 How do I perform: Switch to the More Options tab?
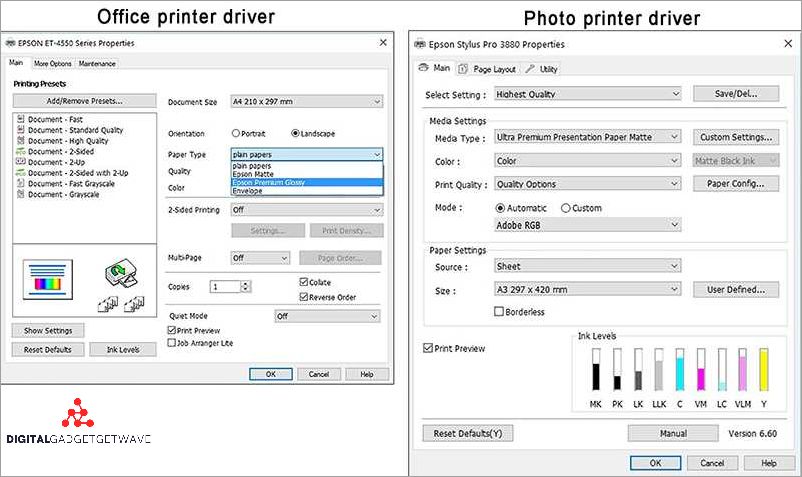[53, 63]
